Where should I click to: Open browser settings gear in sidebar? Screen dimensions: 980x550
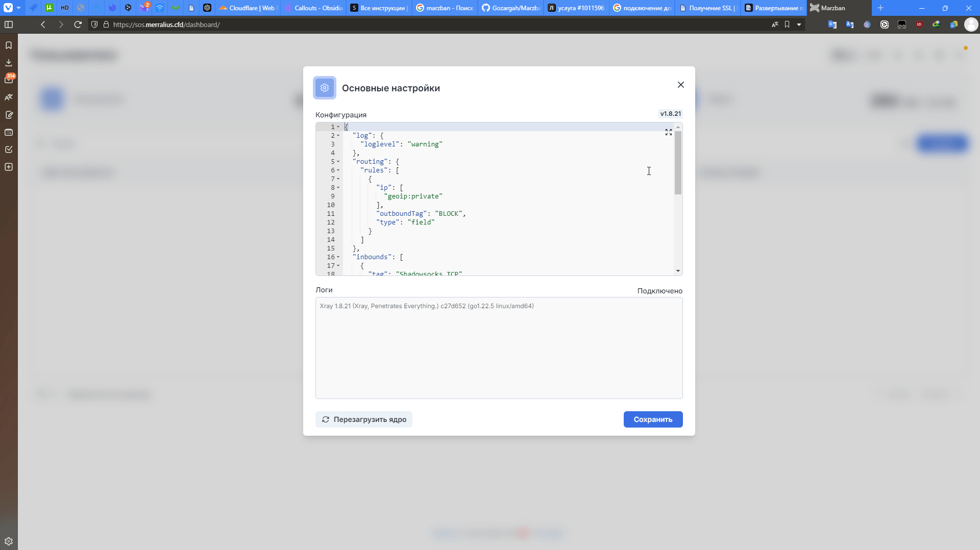pyautogui.click(x=9, y=541)
